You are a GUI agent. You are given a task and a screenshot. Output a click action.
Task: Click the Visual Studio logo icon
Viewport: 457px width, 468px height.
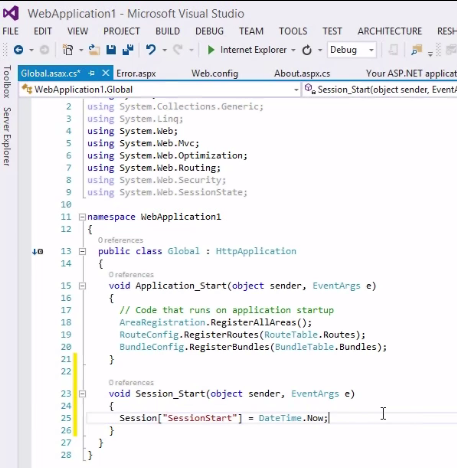[x=11, y=13]
